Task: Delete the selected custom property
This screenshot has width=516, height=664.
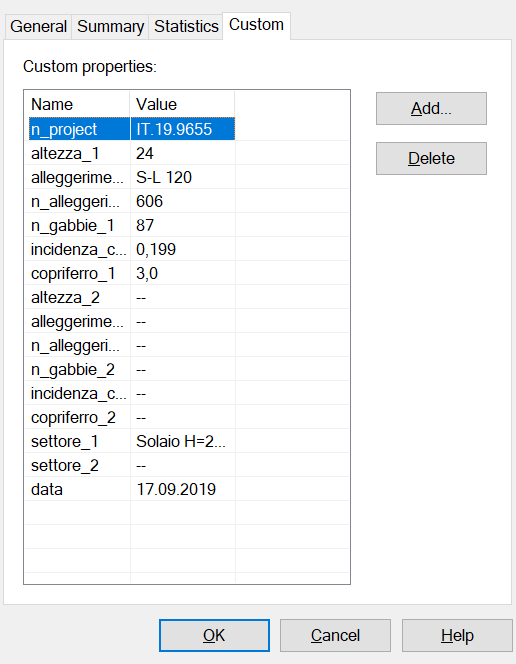Action: click(x=431, y=158)
